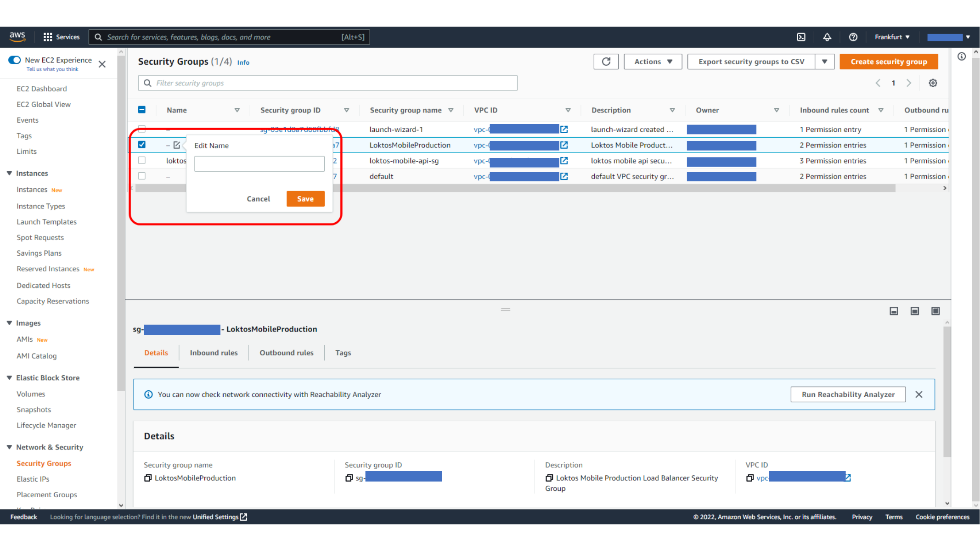980x551 pixels.
Task: Switch to the Tags tab
Action: [x=343, y=353]
